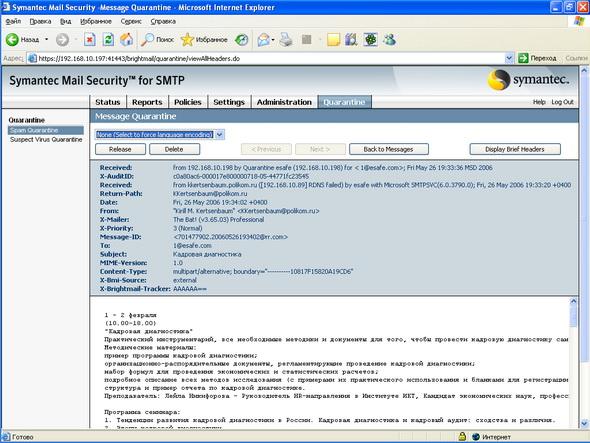Switch to the Reports tab
The width and height of the screenshot is (590, 443).
(x=147, y=102)
